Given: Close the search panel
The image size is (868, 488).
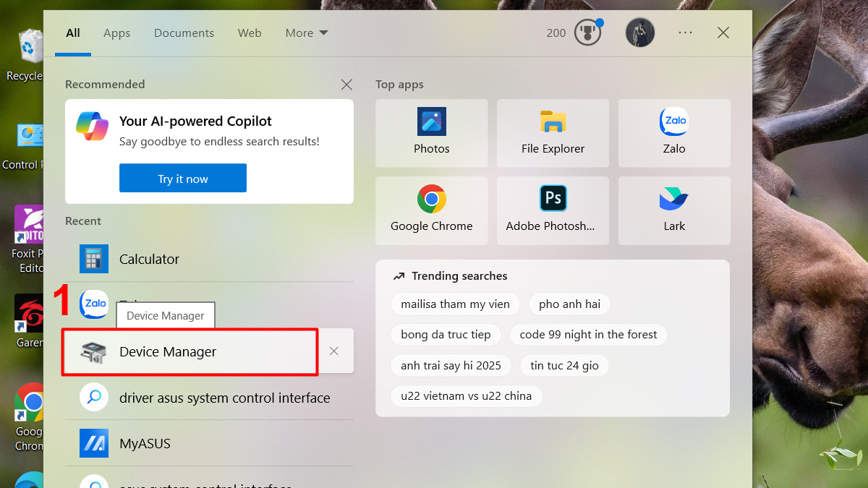Looking at the screenshot, I should click(x=723, y=33).
